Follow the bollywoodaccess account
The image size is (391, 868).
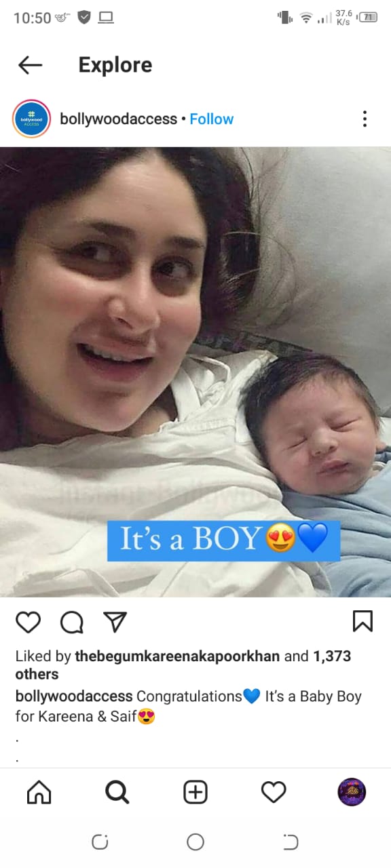pyautogui.click(x=211, y=119)
